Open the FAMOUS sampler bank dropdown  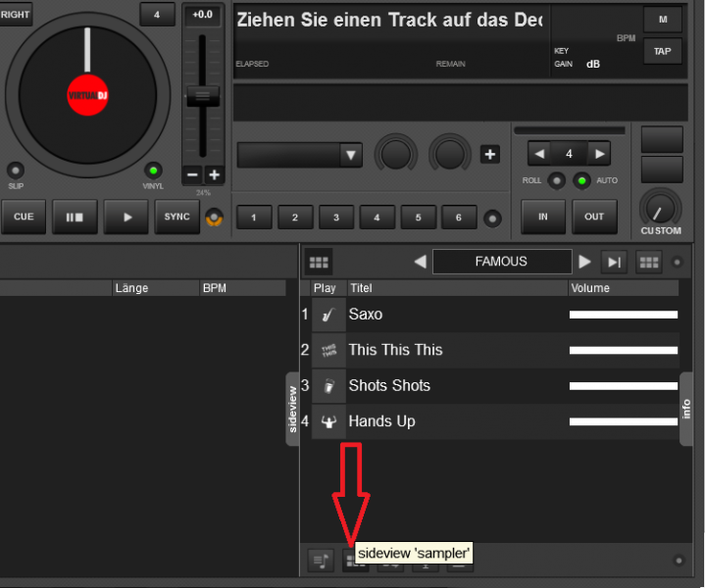click(x=502, y=262)
